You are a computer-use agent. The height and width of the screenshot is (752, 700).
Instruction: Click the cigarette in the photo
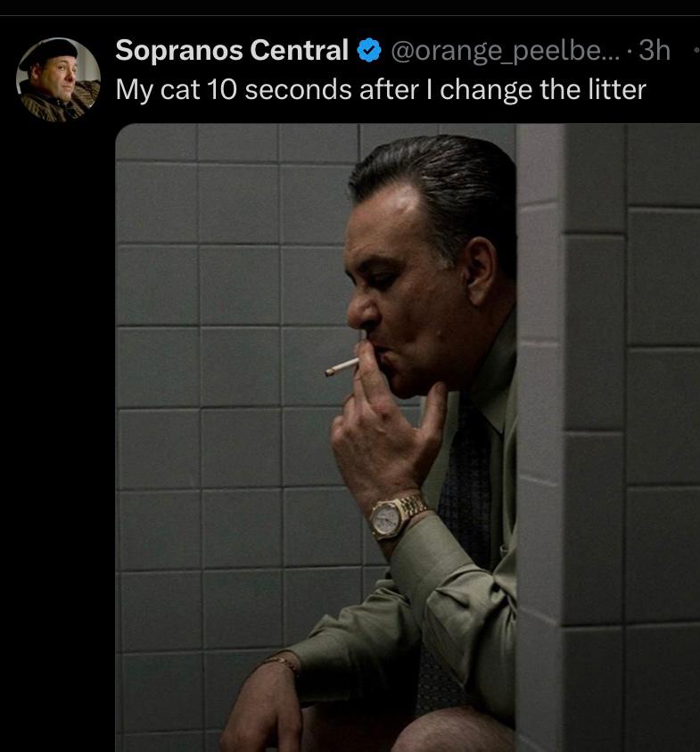pos(342,367)
